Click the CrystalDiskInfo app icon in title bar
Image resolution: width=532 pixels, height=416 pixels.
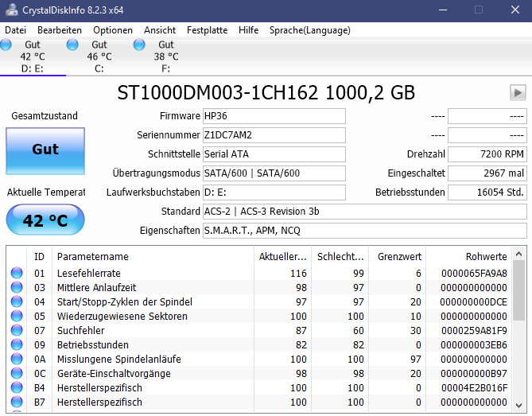tap(12, 10)
